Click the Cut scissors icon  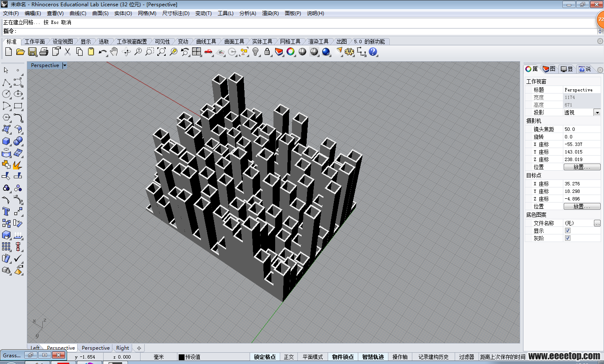[68, 52]
